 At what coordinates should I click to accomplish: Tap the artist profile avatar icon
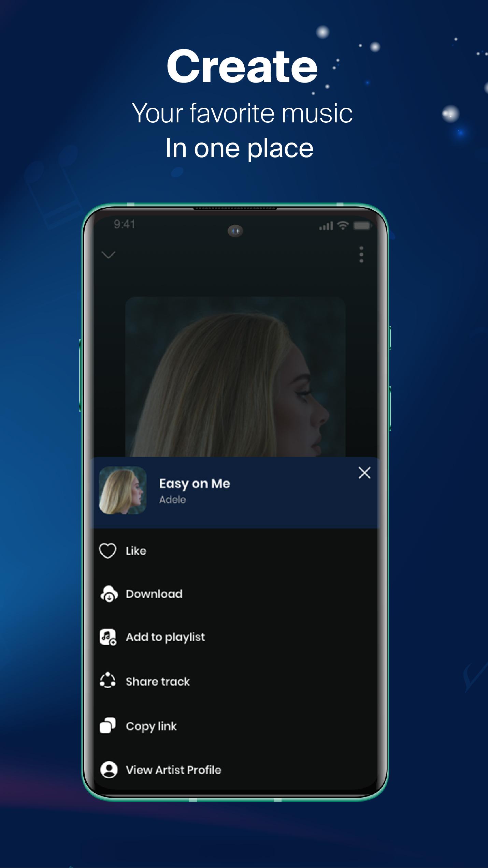tap(109, 770)
